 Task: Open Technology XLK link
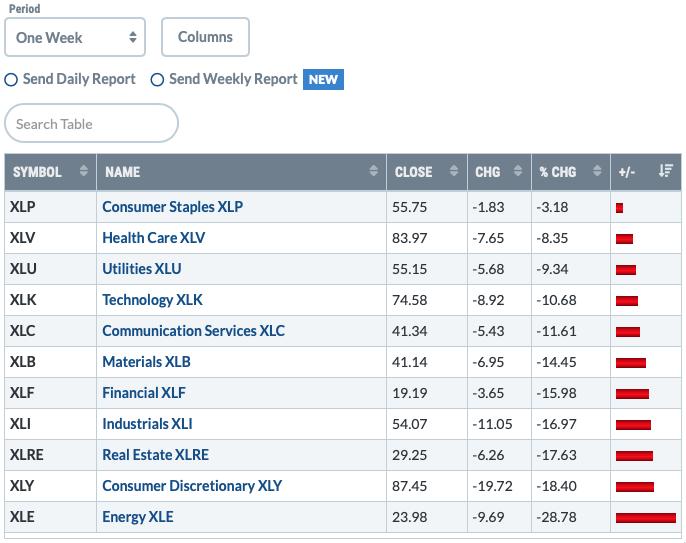152,300
